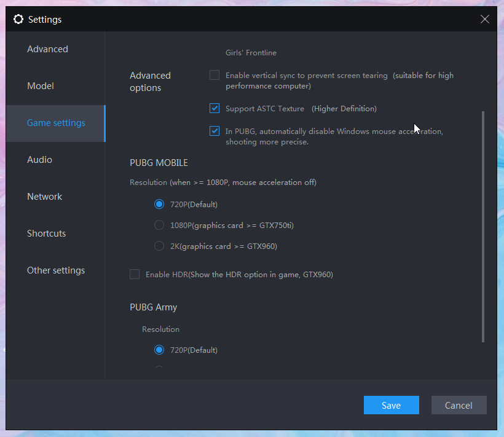Open the Advanced settings tab
The width and height of the screenshot is (504, 437).
point(47,49)
